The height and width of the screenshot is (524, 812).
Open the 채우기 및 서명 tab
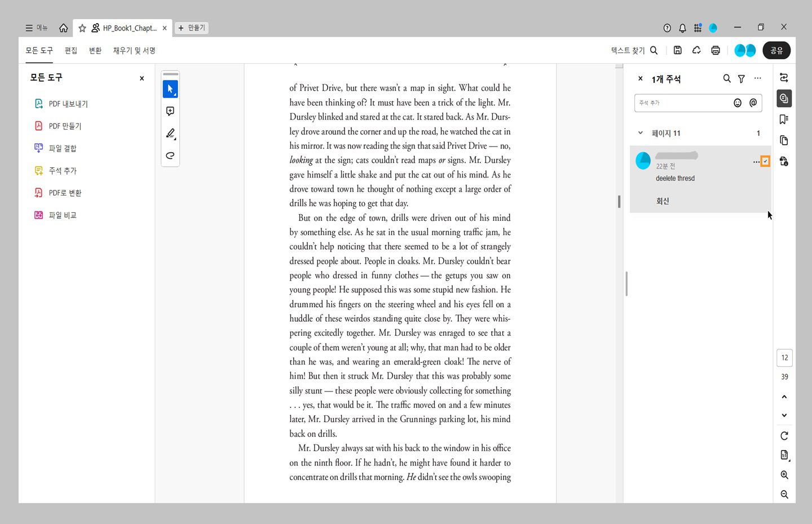pos(134,50)
